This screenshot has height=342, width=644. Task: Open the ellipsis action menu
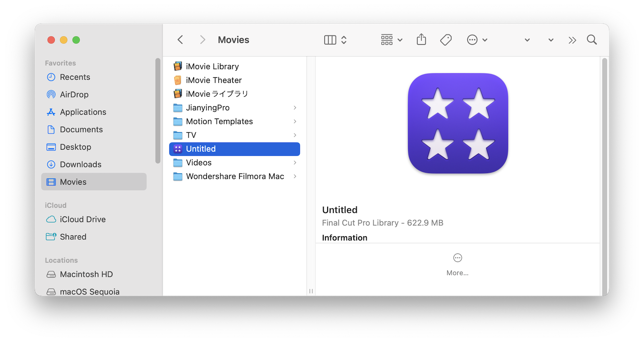click(x=477, y=40)
